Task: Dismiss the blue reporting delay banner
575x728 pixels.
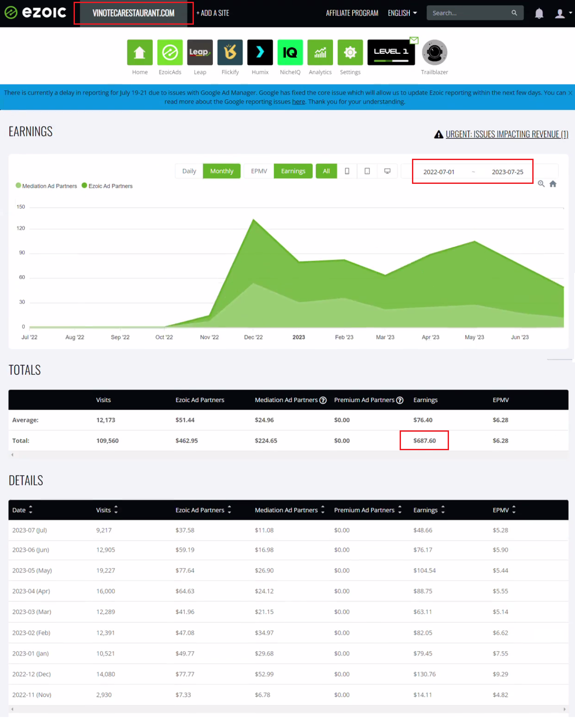Action: pos(570,93)
